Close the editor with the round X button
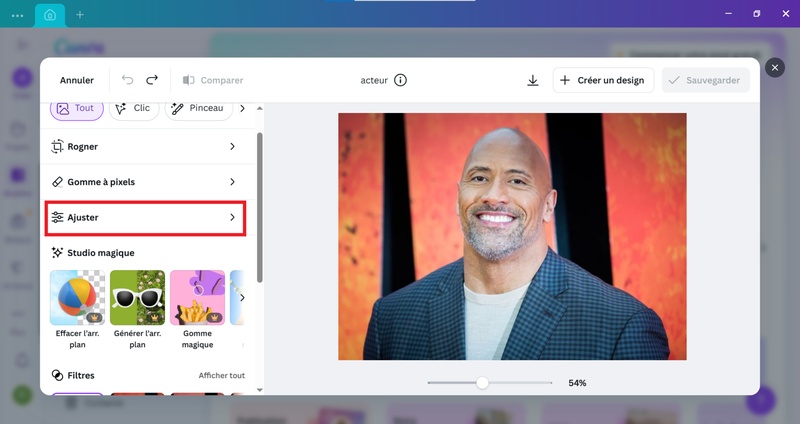The width and height of the screenshot is (800, 424). coord(775,67)
